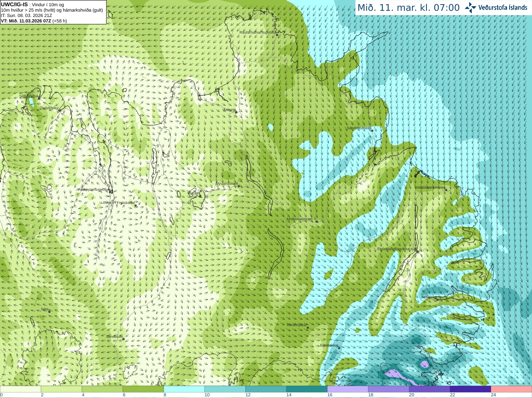532x398 pixels.
Task: Click the Vatnsskarð eystra station label
Action: pos(430,187)
